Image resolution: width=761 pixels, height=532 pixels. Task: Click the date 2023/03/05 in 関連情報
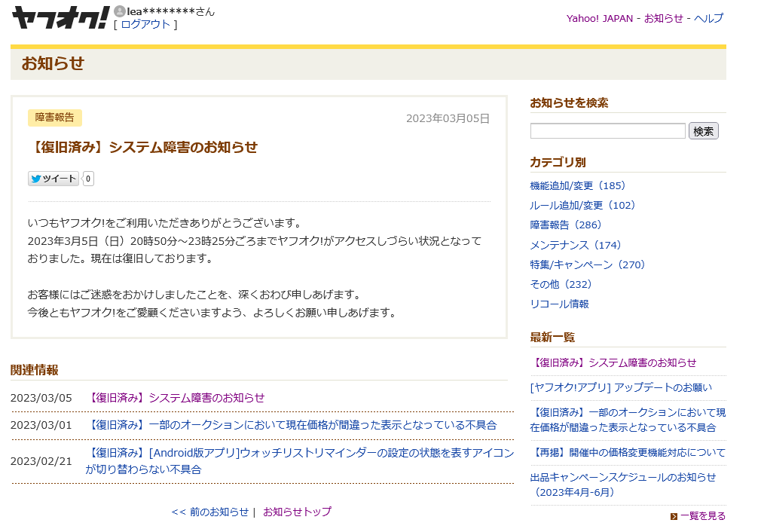coord(41,398)
